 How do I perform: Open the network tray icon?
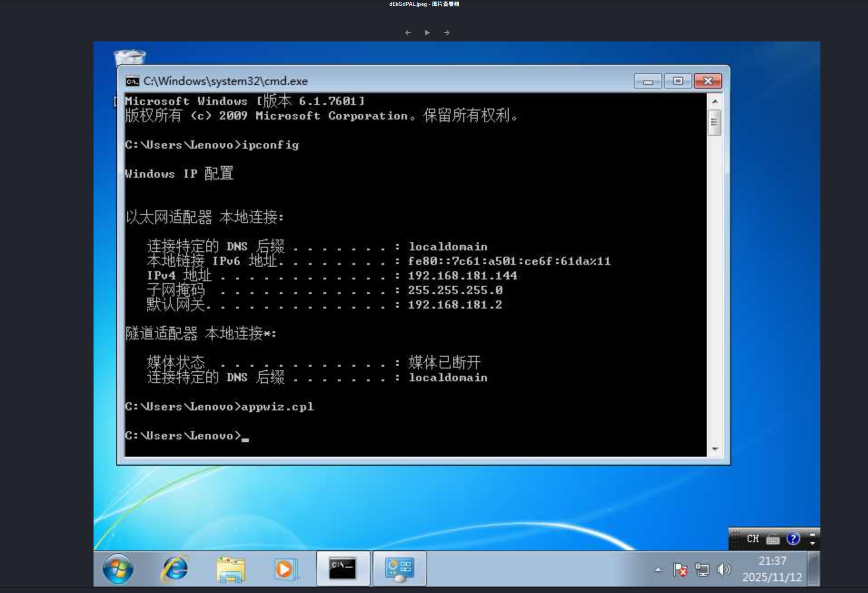[x=702, y=569]
